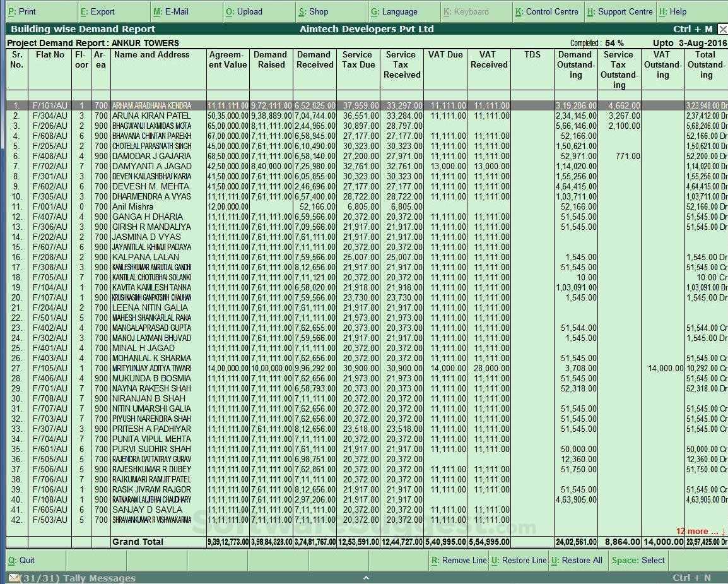Open the Print option
The height and width of the screenshot is (584, 728).
tap(22, 11)
